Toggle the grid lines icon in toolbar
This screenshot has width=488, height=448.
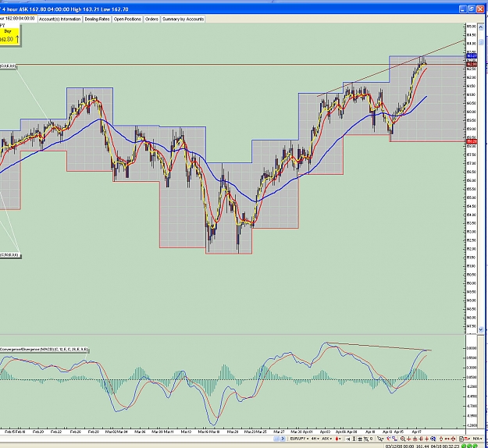point(360,439)
